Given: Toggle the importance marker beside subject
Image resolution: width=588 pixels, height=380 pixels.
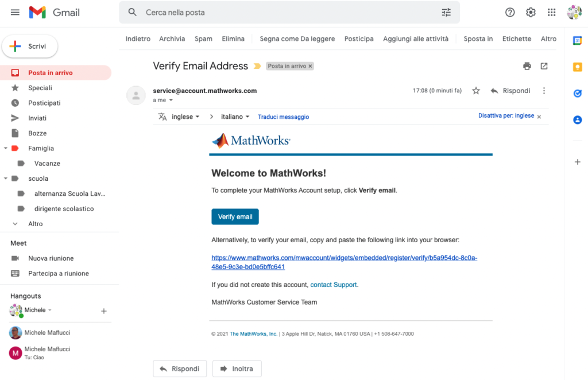Looking at the screenshot, I should click(x=257, y=66).
